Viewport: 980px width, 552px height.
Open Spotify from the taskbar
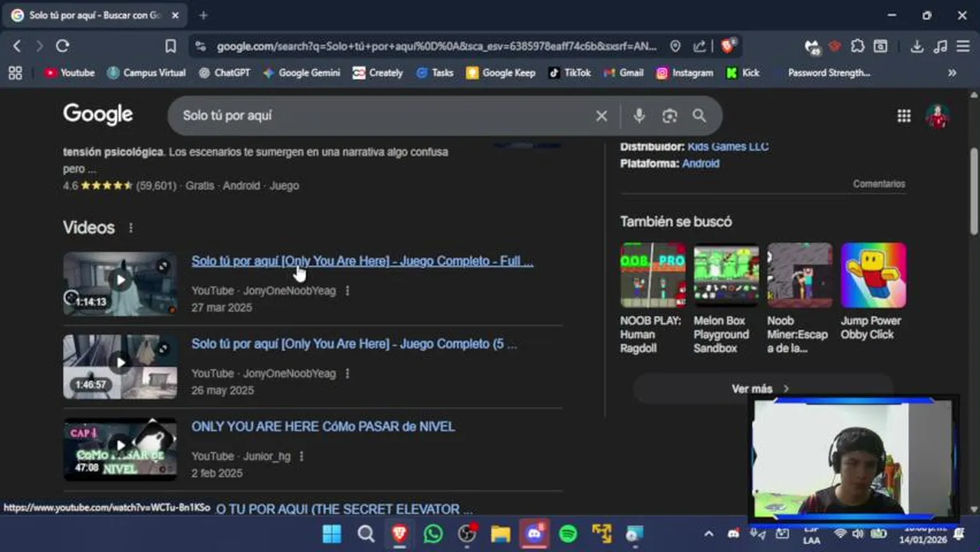coord(568,534)
